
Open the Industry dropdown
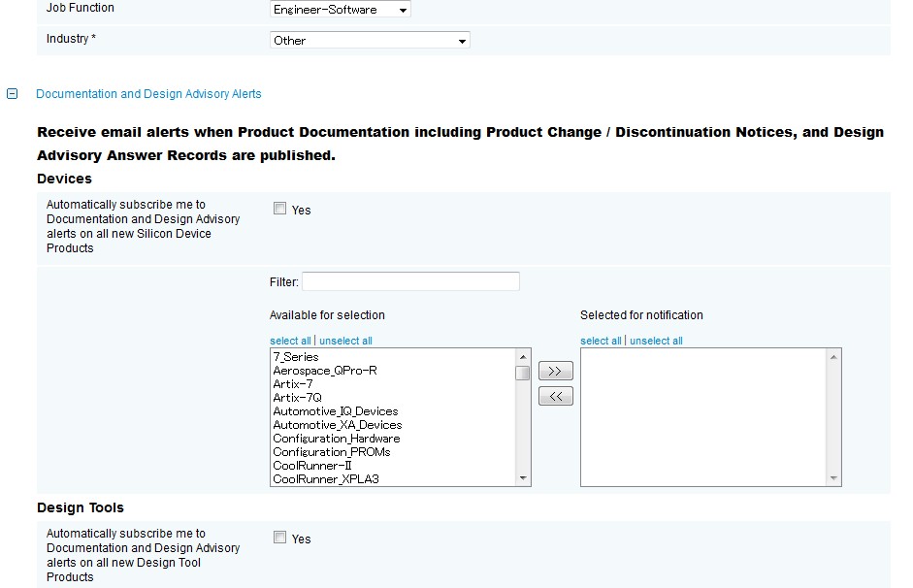click(370, 40)
